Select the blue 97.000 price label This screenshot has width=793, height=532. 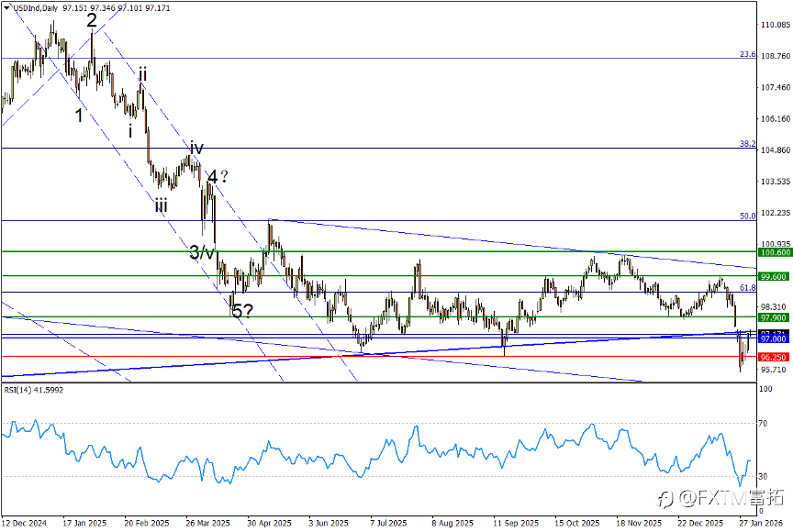774,338
